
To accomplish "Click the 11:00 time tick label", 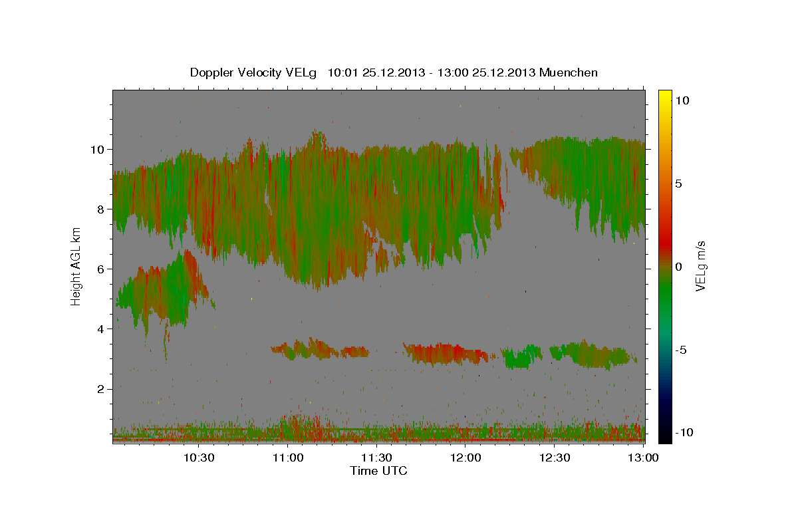I will [288, 458].
